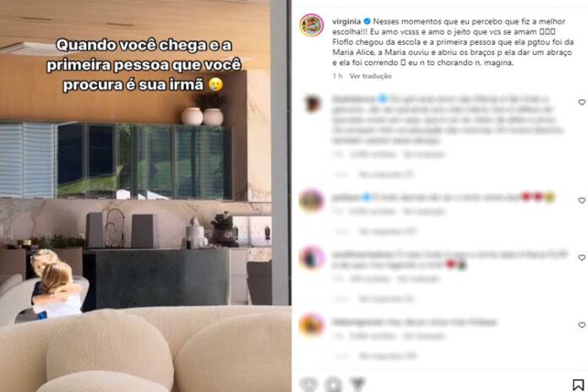Like the fourth comment with its heart icon

(x=581, y=325)
